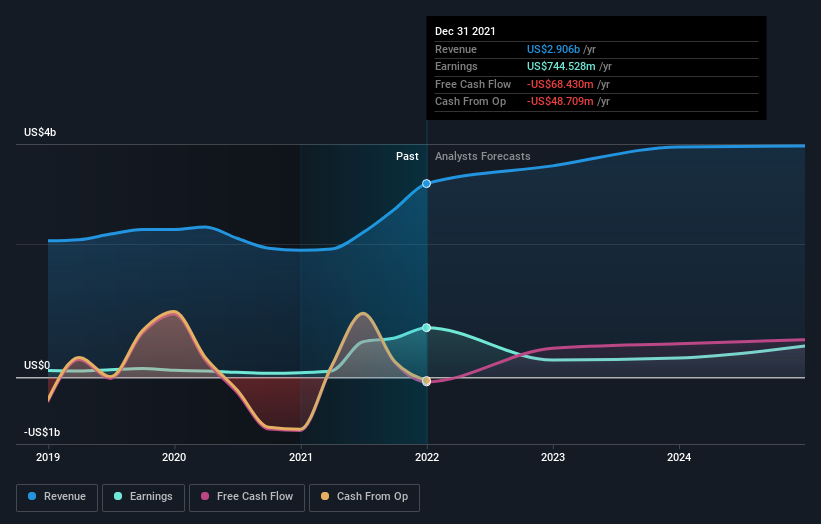Click the 2022 x-axis label
821x524 pixels.
tap(427, 458)
